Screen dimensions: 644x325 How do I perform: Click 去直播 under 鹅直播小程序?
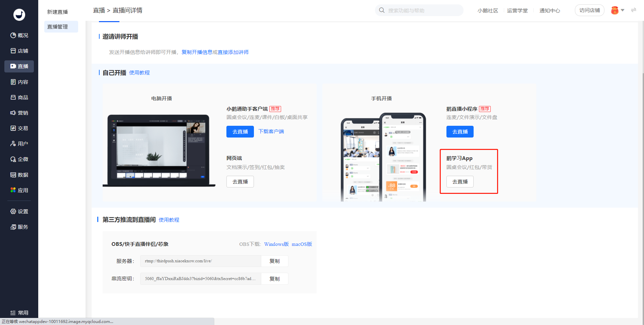pos(460,131)
